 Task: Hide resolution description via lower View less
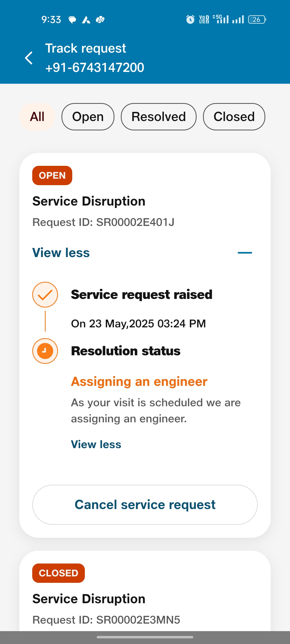(x=96, y=444)
